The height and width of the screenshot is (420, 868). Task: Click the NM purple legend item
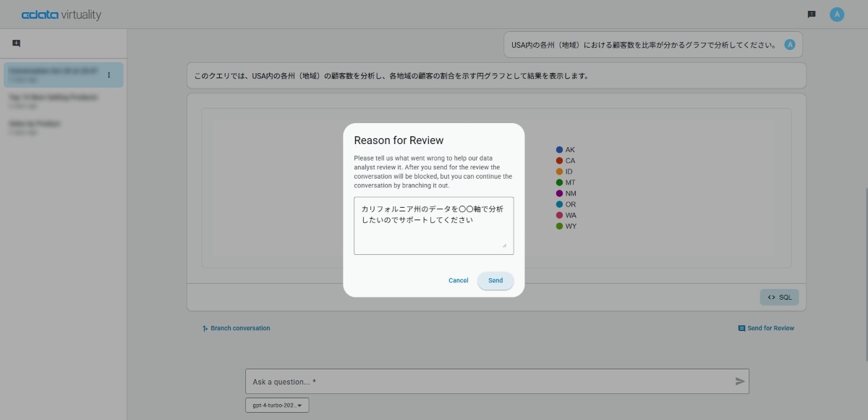point(566,193)
